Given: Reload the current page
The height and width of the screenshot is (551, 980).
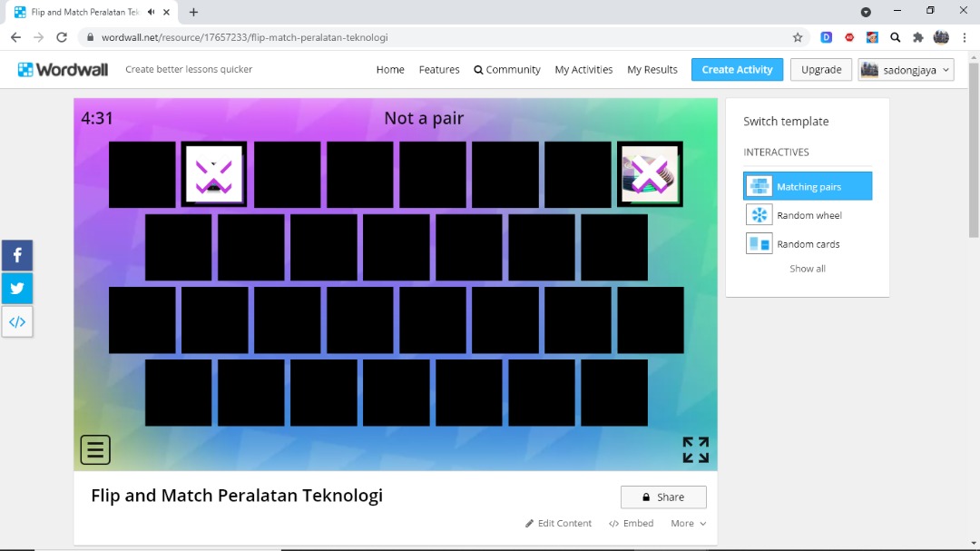Looking at the screenshot, I should [62, 37].
